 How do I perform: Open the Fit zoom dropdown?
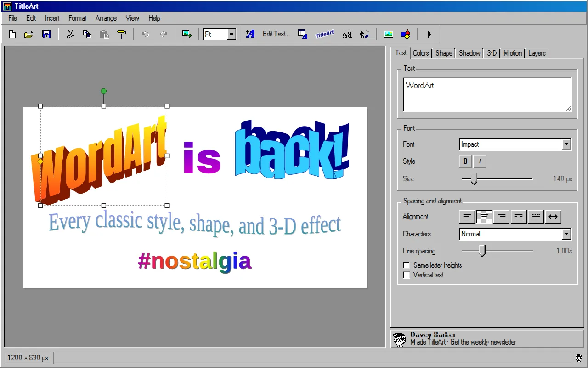[220, 34]
